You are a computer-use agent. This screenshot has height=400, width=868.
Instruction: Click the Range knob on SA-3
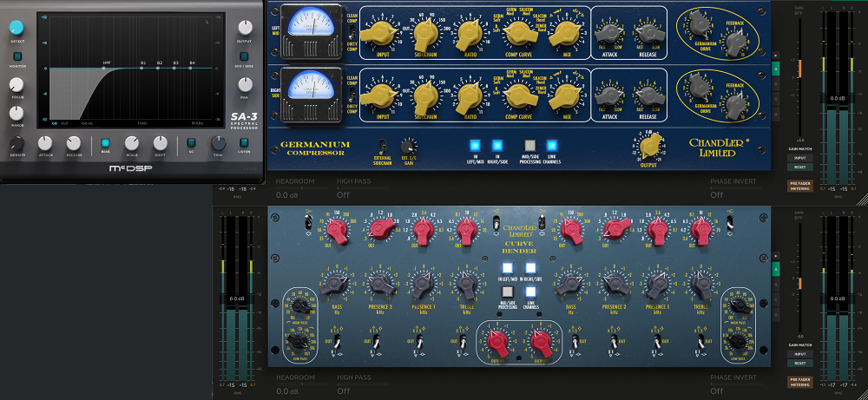tap(16, 114)
